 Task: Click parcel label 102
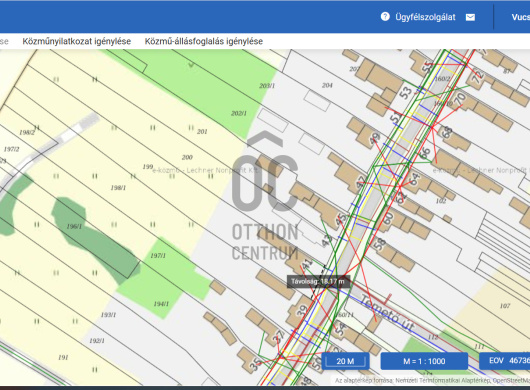coord(441,201)
